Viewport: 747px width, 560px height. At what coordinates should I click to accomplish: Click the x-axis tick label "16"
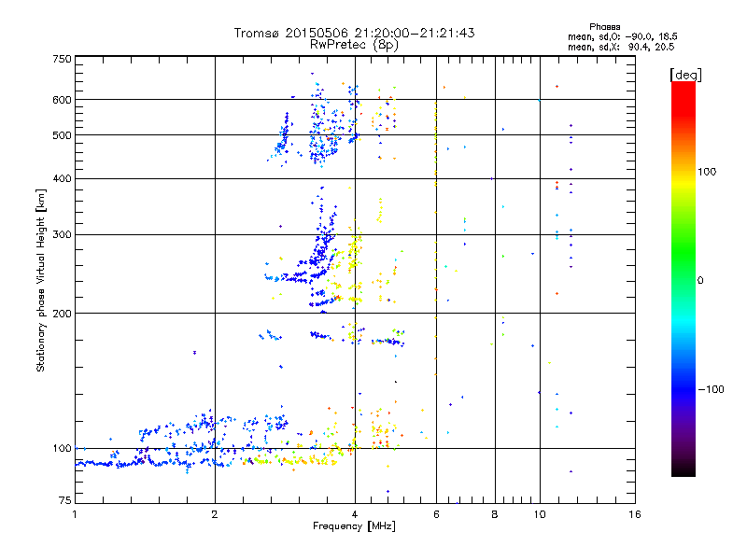pos(635,514)
